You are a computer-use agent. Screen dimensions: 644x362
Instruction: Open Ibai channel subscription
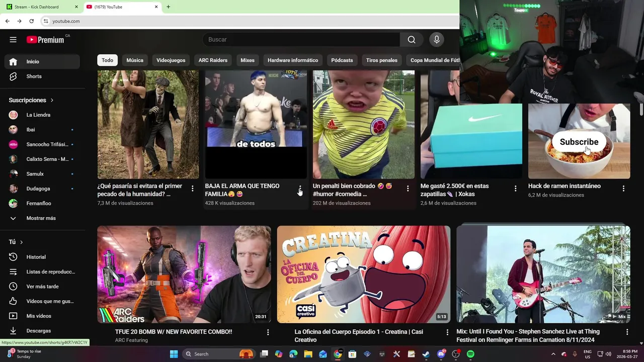point(42,130)
